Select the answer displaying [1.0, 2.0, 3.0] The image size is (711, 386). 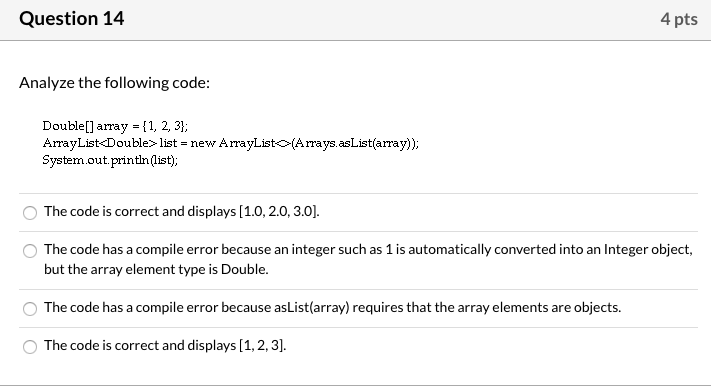click(x=30, y=212)
